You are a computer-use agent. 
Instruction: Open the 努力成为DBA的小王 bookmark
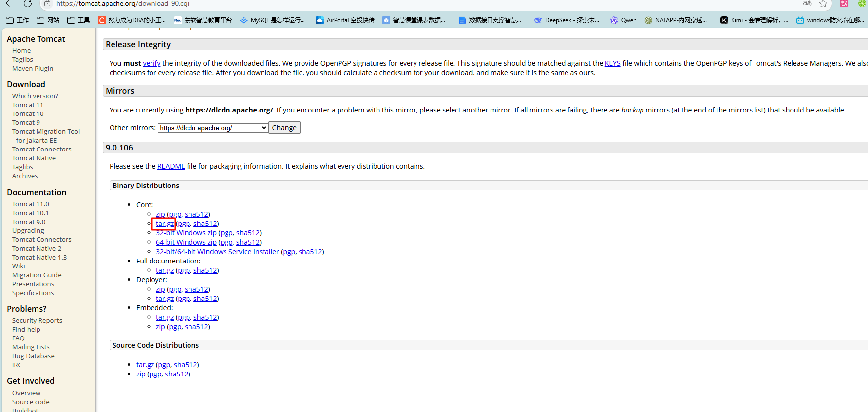[x=132, y=20]
